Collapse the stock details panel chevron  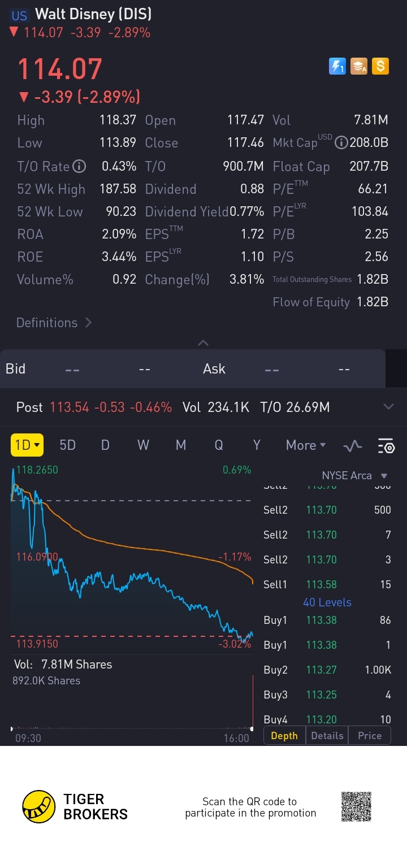coord(203,343)
